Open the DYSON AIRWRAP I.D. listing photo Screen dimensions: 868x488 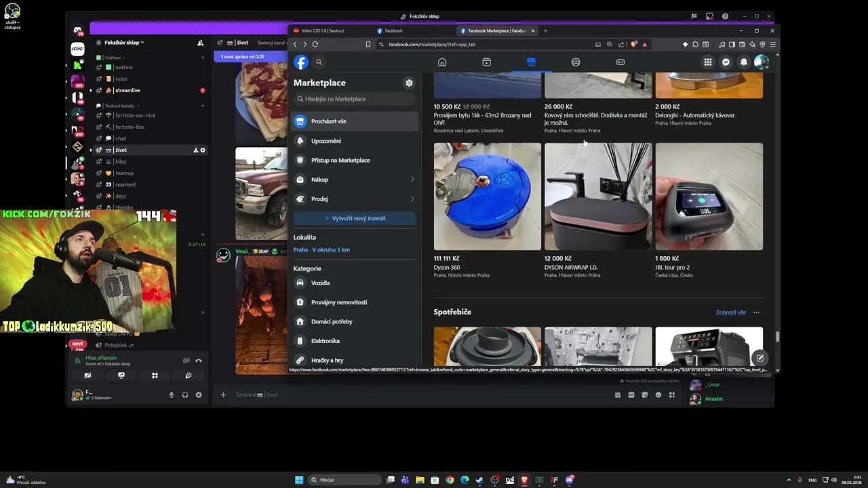click(x=598, y=197)
